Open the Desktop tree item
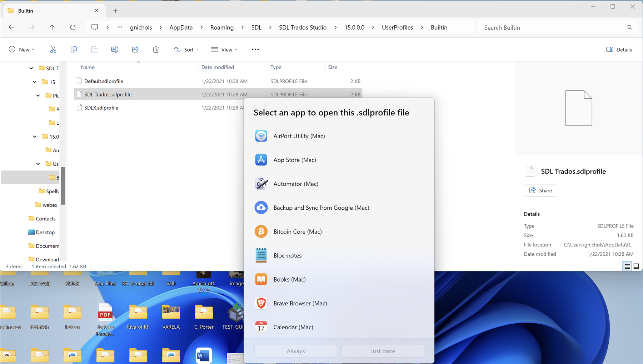The image size is (643, 364). point(41,232)
